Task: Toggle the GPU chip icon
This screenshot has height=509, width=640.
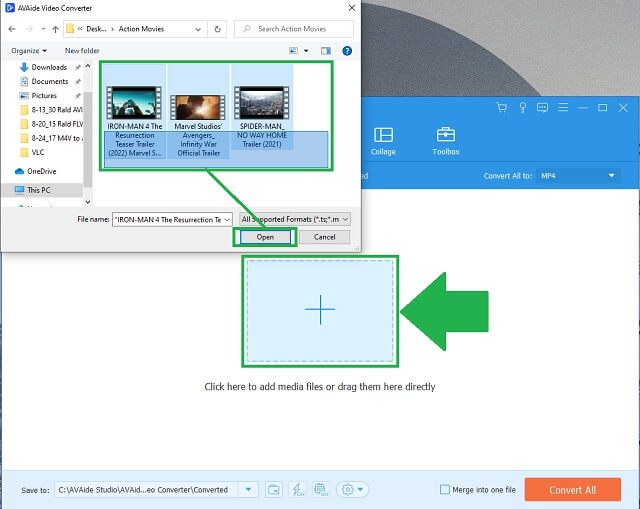Action: point(321,489)
